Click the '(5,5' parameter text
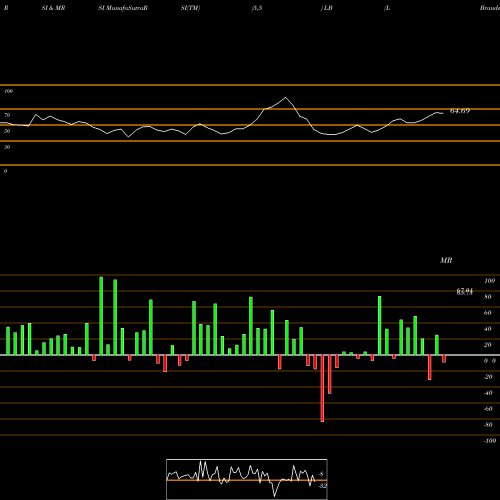The image size is (500, 500). tap(257, 8)
